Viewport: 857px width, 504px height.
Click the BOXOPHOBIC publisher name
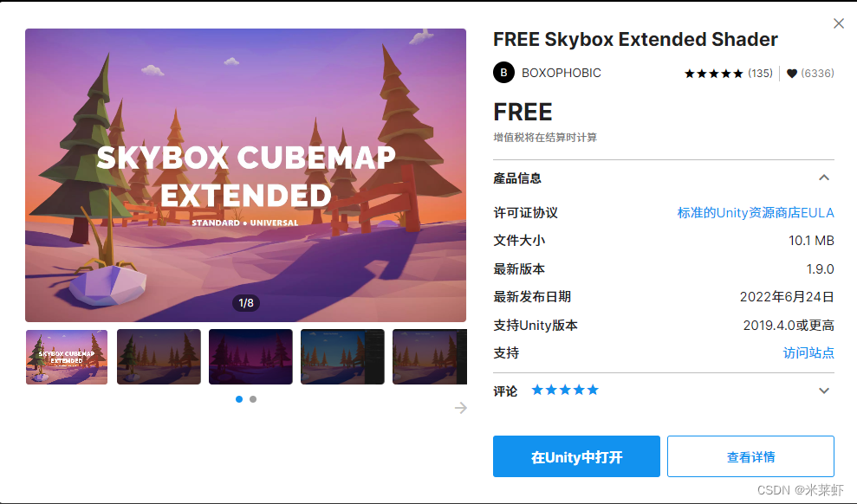561,73
